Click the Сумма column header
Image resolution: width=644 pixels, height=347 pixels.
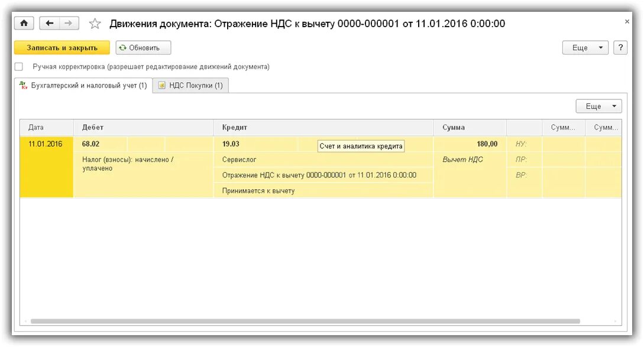(x=470, y=127)
